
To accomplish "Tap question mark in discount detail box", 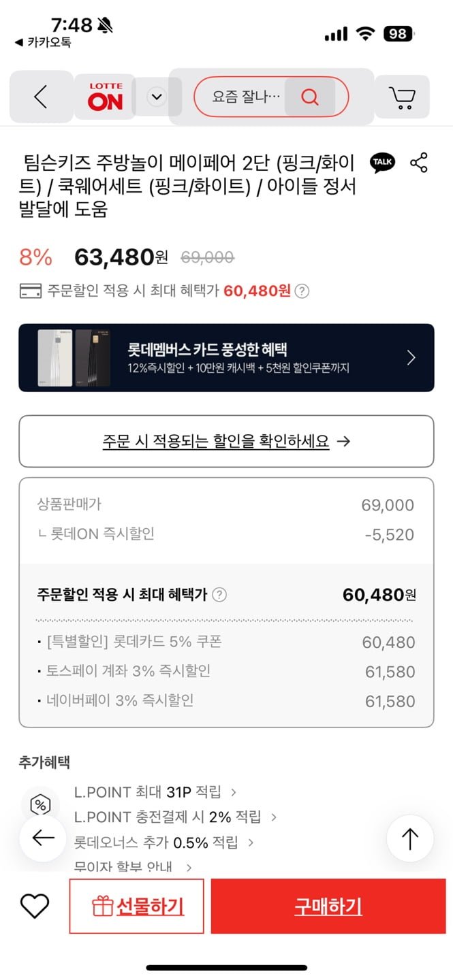I will click(219, 595).
